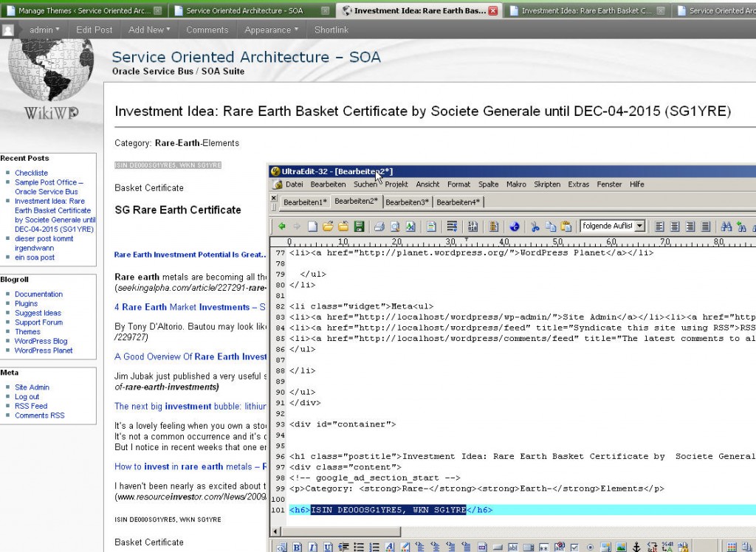The height and width of the screenshot is (552, 756).
Task: Open Find with the binoculars icon
Action: pos(726,226)
